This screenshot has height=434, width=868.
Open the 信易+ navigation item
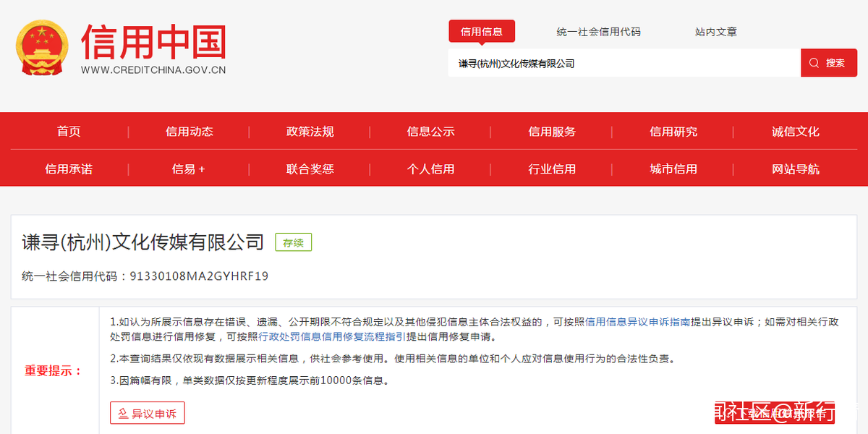pyautogui.click(x=189, y=169)
